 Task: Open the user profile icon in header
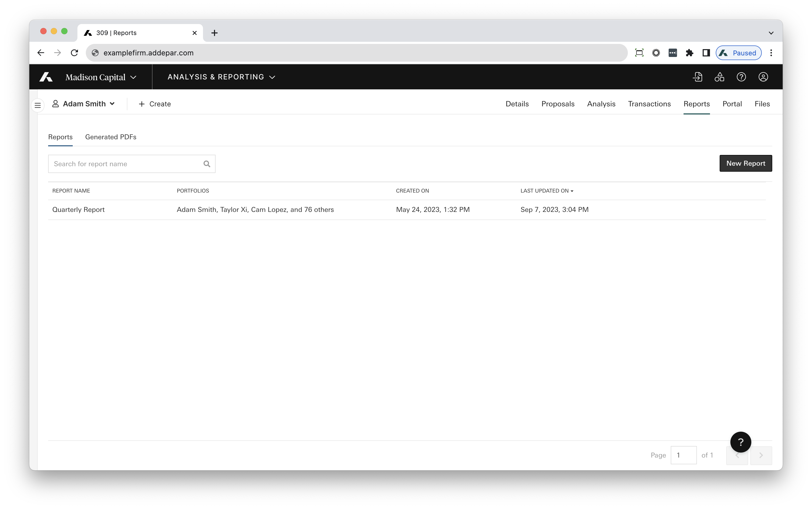point(763,77)
